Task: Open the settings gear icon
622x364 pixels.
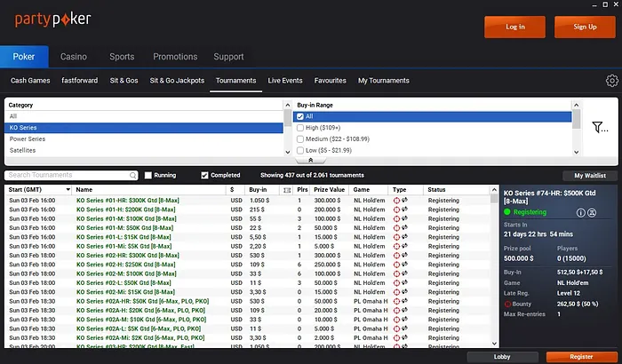Action: pos(611,81)
